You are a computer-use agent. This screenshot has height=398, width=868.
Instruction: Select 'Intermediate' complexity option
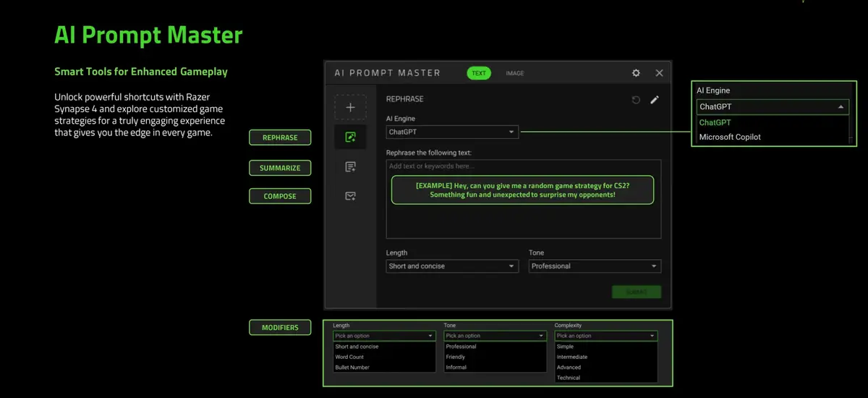tap(572, 357)
